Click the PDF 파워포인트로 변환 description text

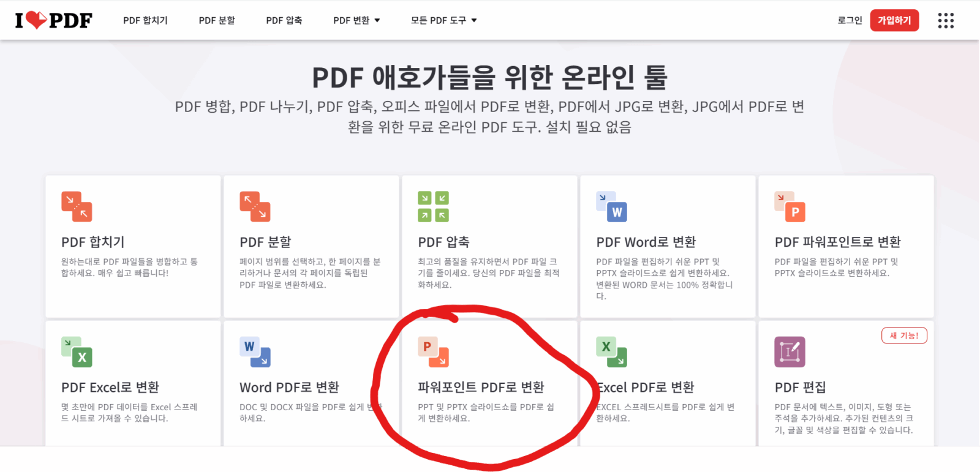tap(836, 268)
